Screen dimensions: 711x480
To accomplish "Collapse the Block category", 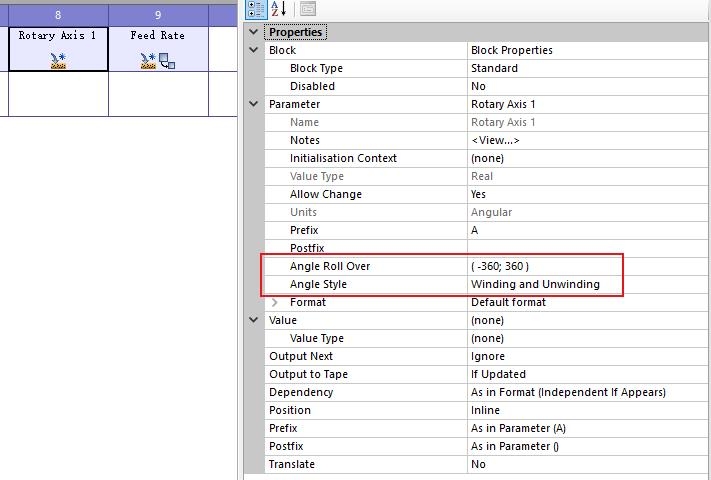I will (x=255, y=50).
